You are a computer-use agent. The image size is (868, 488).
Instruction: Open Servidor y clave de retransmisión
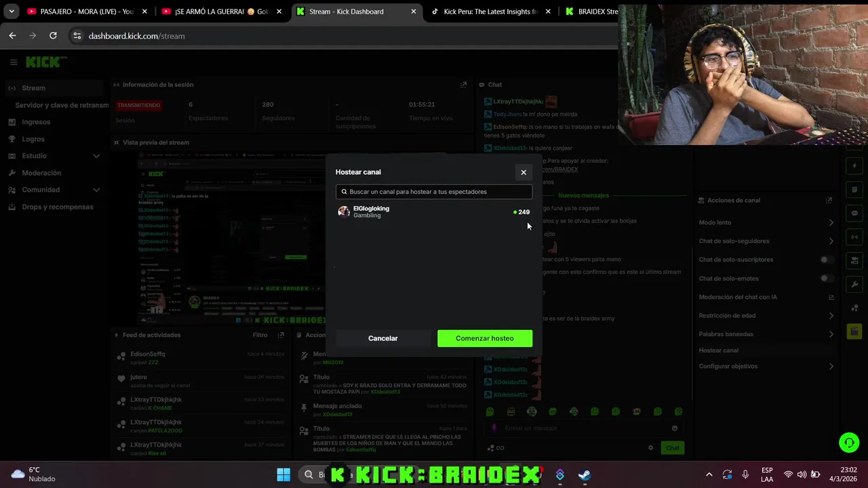61,105
